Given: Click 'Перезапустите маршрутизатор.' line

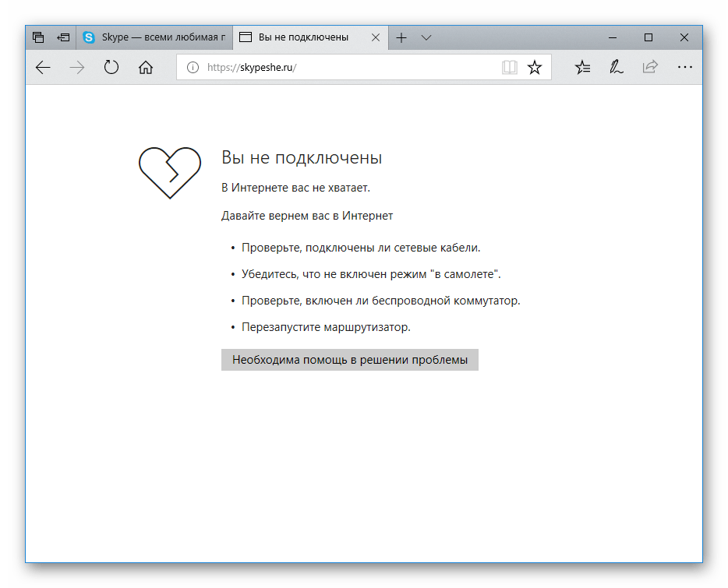Looking at the screenshot, I should tap(326, 327).
